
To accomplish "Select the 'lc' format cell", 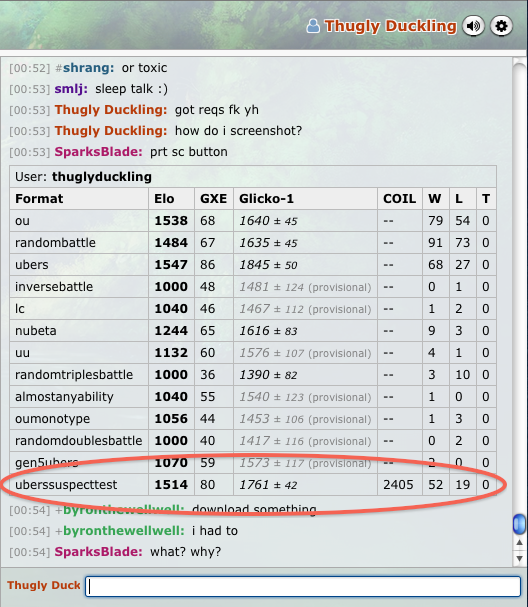I will pyautogui.click(x=79, y=309).
